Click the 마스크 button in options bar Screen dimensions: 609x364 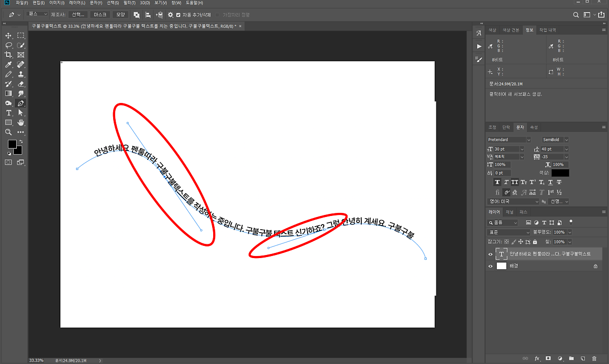(x=99, y=15)
